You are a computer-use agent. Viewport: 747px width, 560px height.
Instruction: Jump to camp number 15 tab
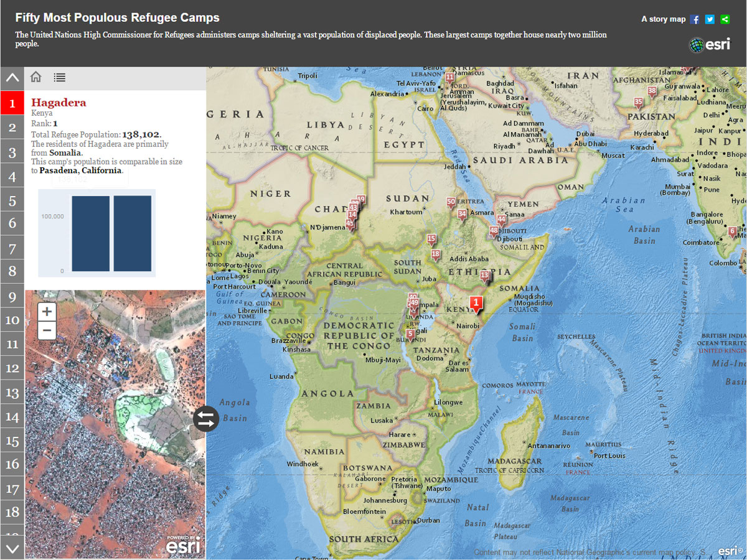pos(12,441)
